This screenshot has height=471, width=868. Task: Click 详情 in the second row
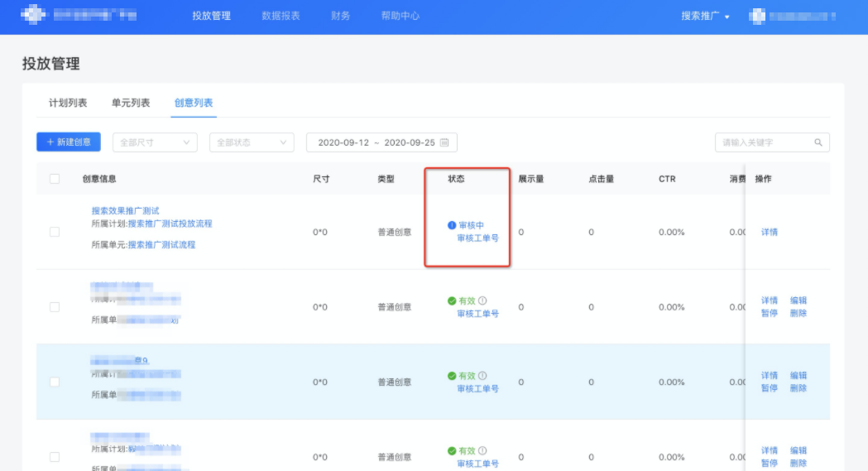click(x=770, y=300)
